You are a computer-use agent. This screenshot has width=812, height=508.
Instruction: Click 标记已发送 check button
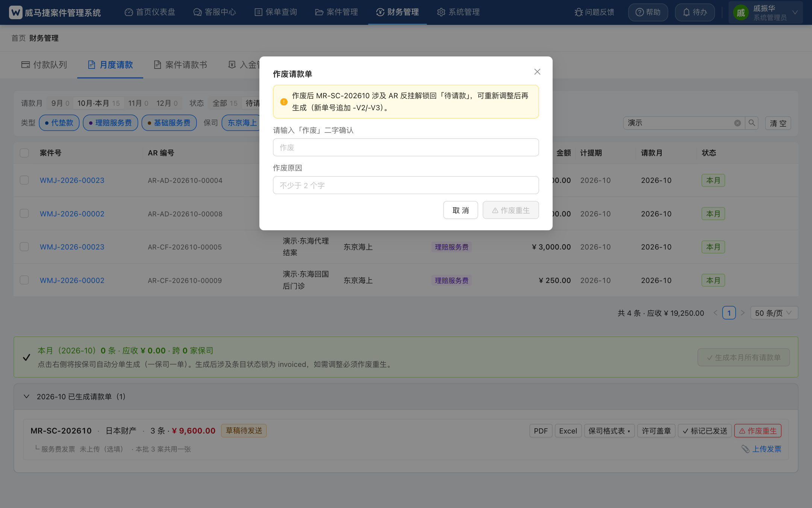pos(705,431)
